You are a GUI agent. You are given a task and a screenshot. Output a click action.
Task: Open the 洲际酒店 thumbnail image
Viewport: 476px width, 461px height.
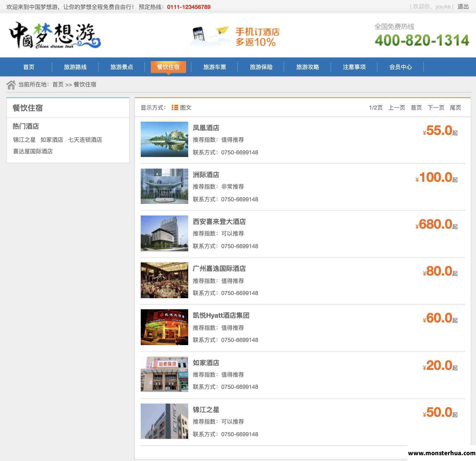(x=164, y=186)
